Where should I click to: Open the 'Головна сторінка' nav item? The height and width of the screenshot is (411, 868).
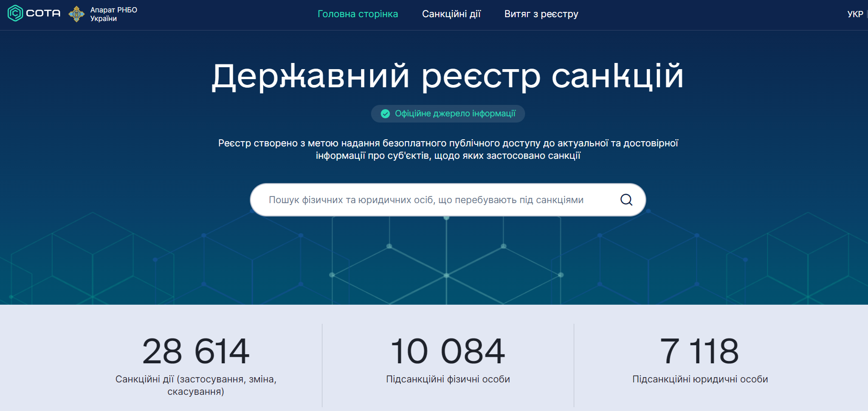[x=358, y=14]
